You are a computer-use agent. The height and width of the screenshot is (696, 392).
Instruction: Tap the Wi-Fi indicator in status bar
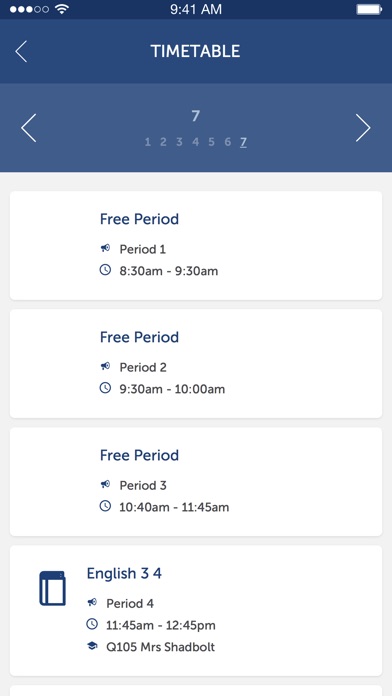click(x=62, y=9)
